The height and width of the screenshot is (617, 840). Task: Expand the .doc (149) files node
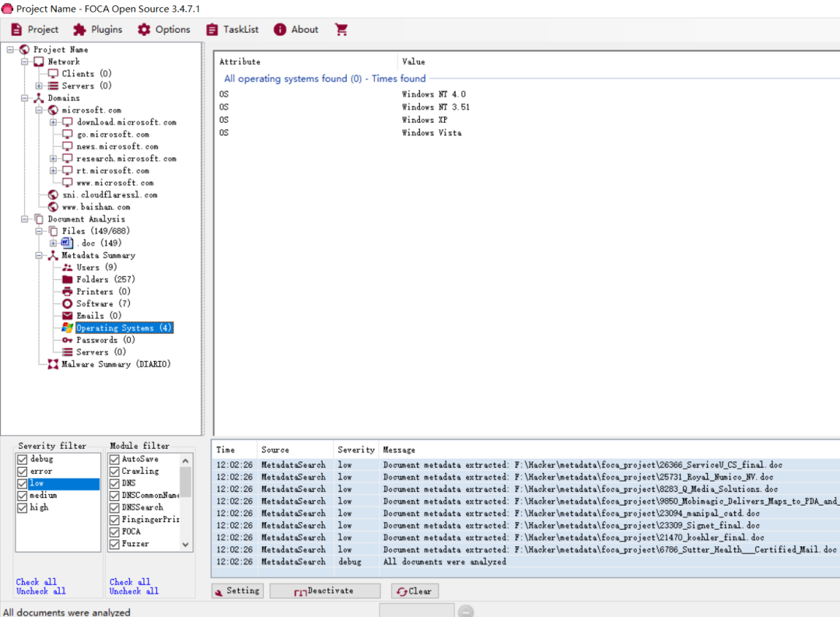(54, 243)
